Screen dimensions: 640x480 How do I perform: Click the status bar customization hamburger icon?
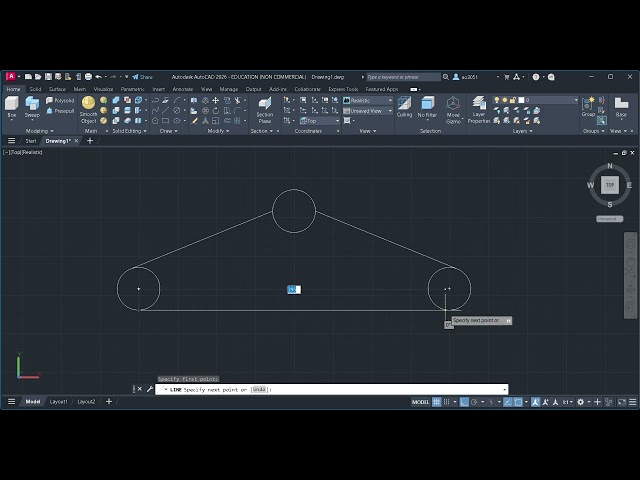tap(633, 402)
